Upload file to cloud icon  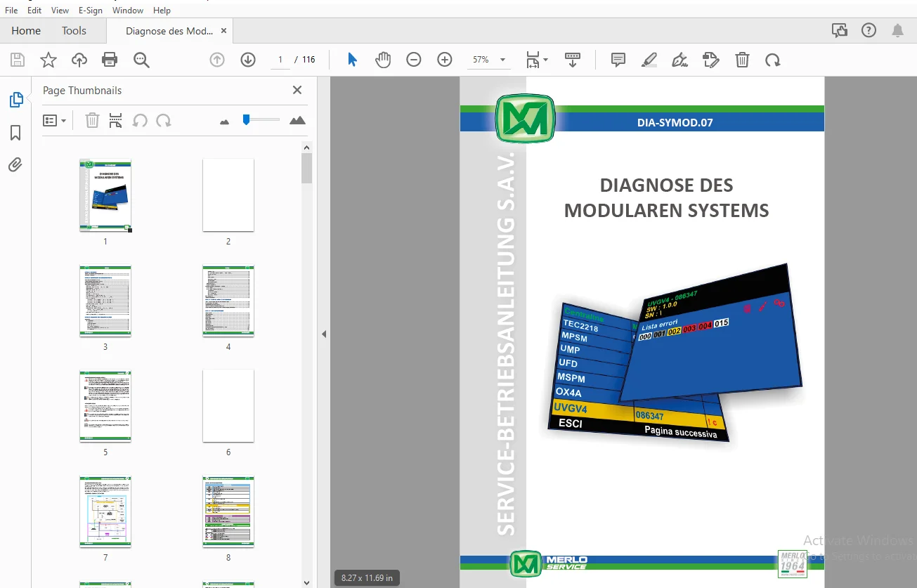pos(79,60)
